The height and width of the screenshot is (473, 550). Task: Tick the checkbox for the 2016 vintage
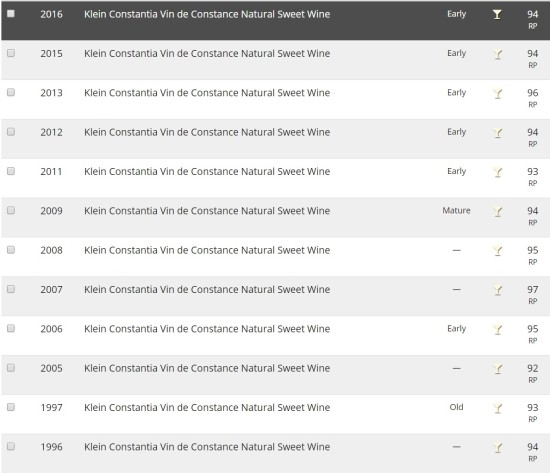(11, 13)
